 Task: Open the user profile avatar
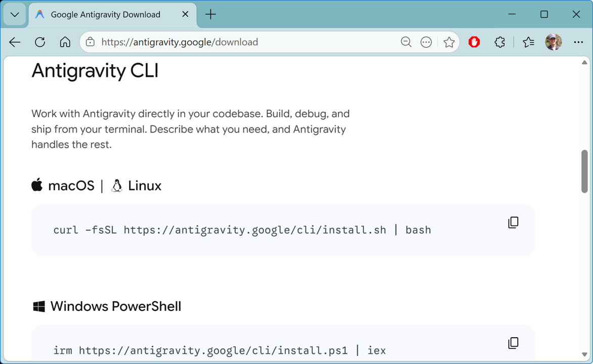click(554, 42)
